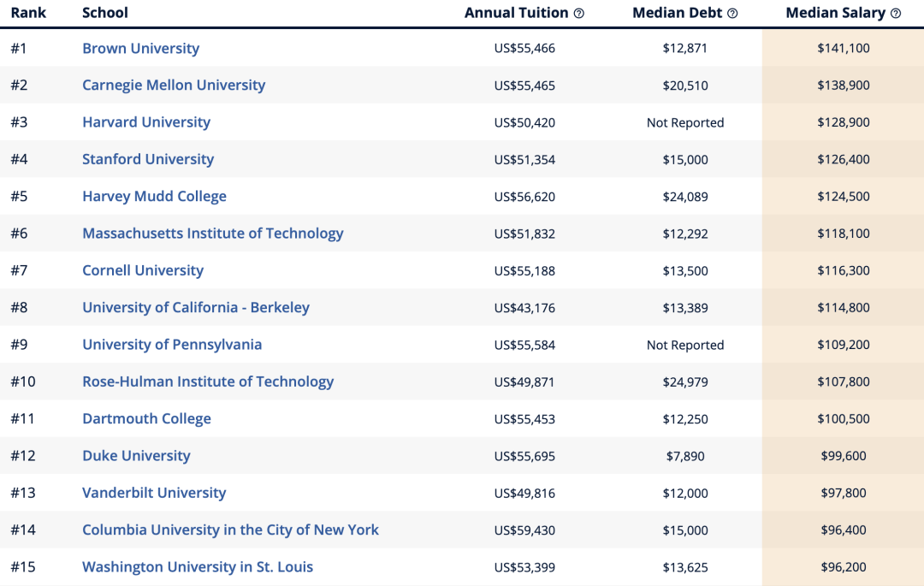The image size is (924, 586).
Task: Click the School column header
Action: pos(105,13)
